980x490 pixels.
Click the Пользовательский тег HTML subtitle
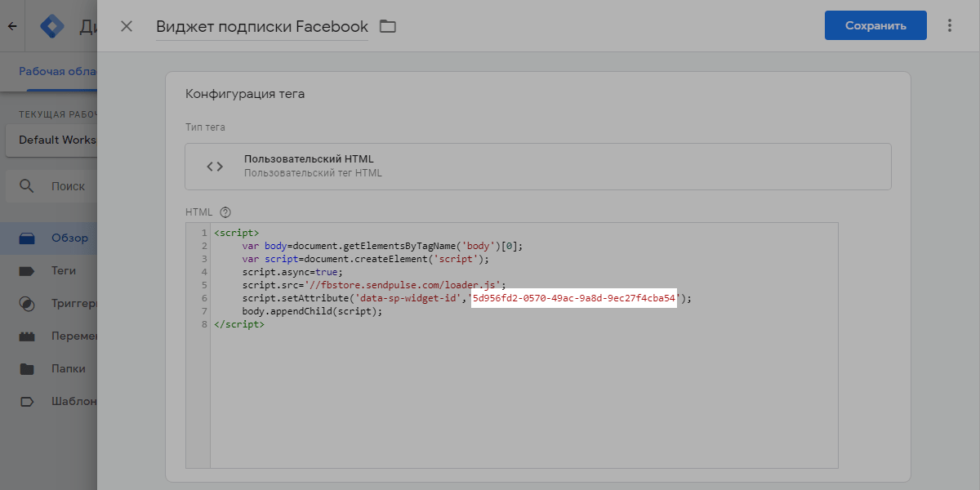(313, 173)
